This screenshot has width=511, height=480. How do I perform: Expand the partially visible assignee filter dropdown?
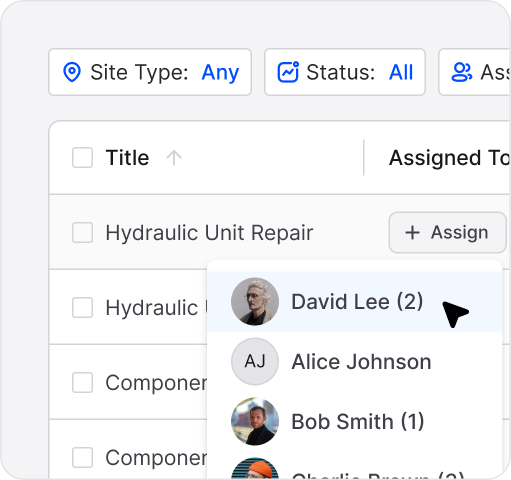(475, 72)
